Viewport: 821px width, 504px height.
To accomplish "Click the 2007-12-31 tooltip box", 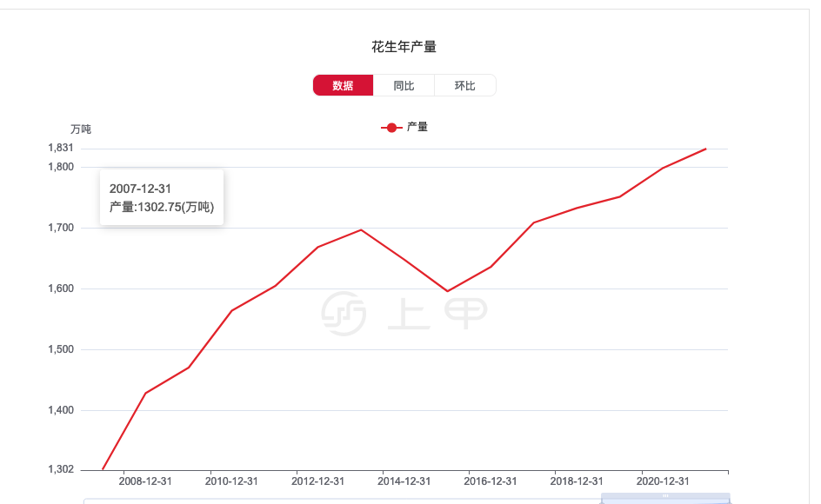I will 162,198.
